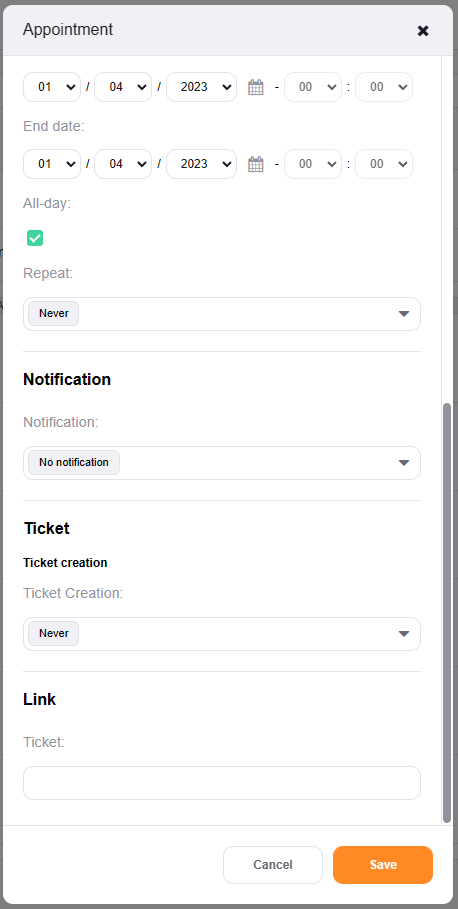Focus the Link Ticket input field

pos(222,783)
